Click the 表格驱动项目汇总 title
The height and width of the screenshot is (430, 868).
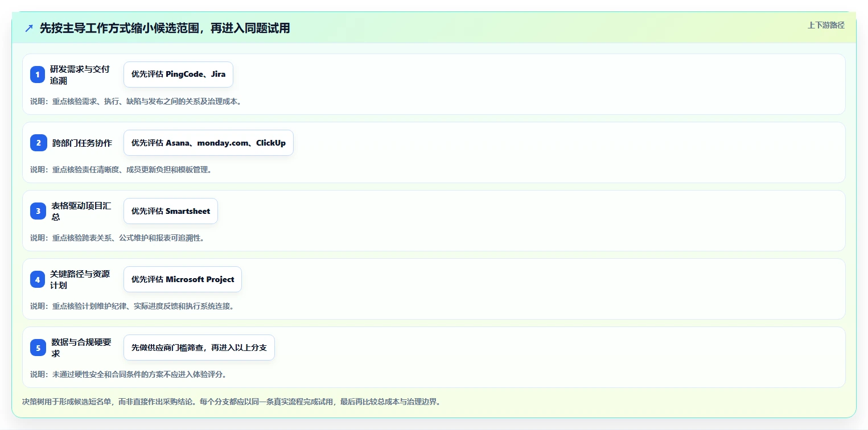81,211
